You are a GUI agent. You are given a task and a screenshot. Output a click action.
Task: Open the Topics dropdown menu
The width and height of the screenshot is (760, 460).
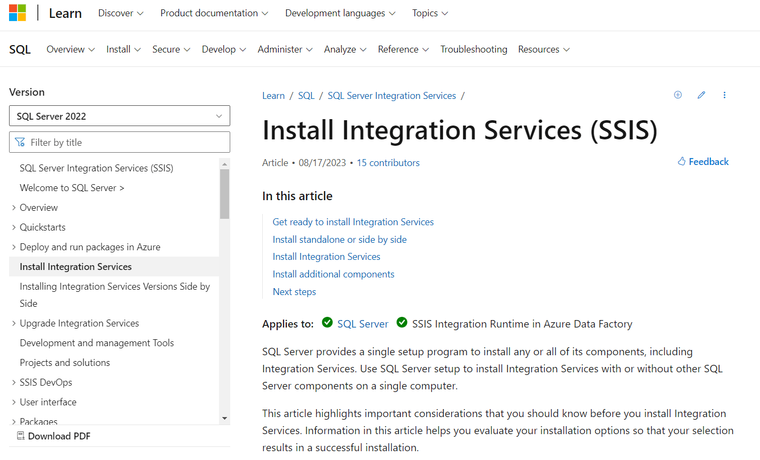point(430,13)
